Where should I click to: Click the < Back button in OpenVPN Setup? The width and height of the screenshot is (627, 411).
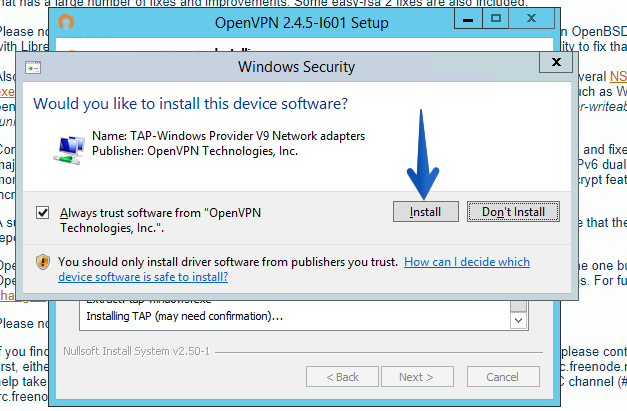342,377
